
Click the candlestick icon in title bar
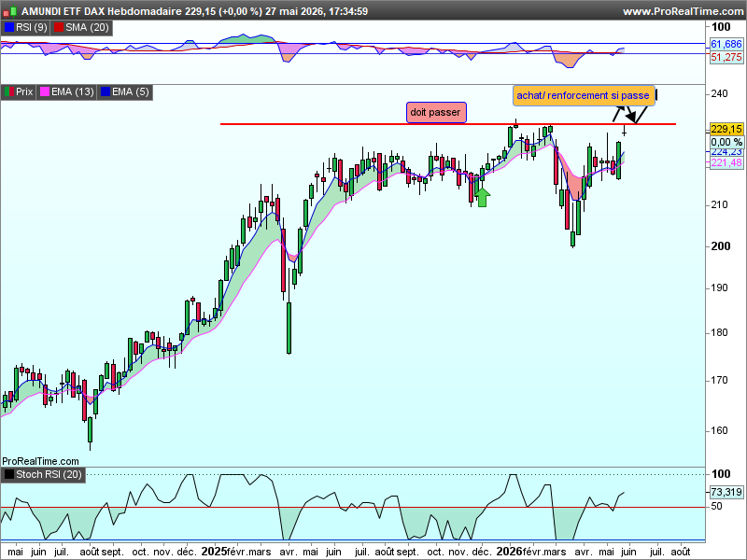10,11
